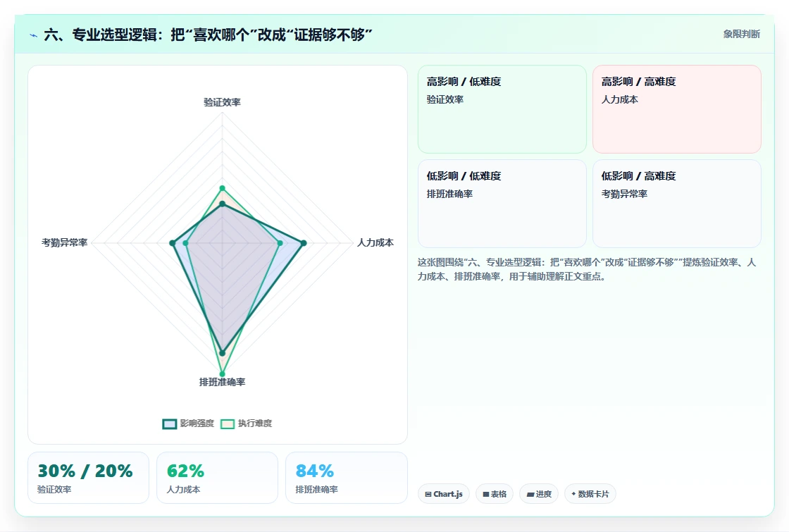
Task: Click the 排班准确率 radar axis label
Action: click(222, 382)
